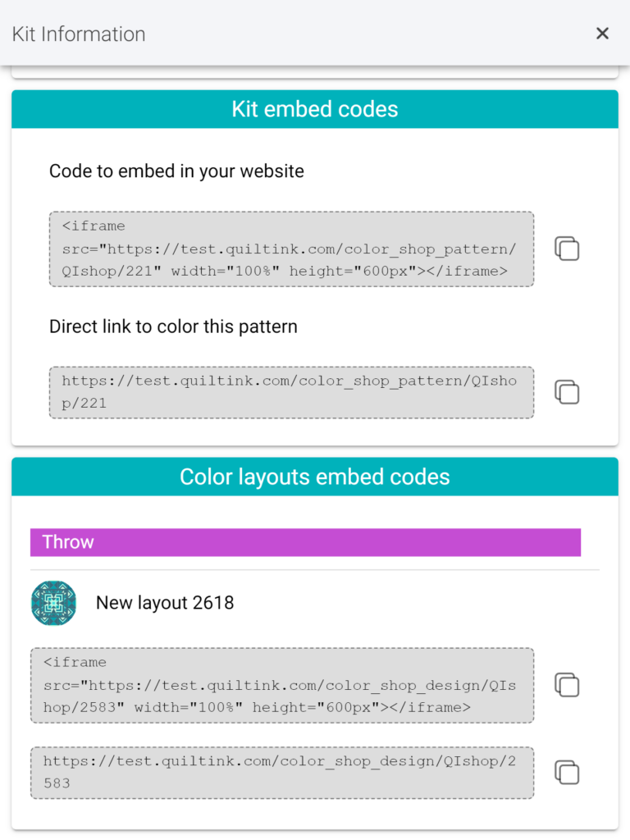The width and height of the screenshot is (630, 840).
Task: Click the QIshop/221 line of kit iframe code
Action: click(285, 271)
